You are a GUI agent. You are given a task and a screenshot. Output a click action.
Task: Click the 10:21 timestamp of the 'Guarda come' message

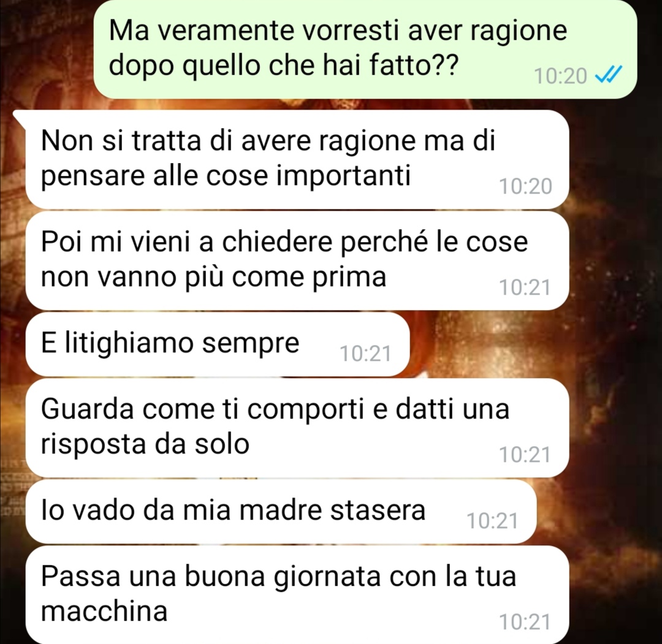[525, 455]
